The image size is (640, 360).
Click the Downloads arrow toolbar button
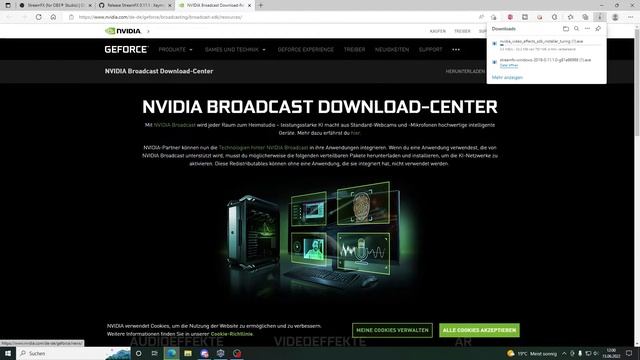tap(600, 17)
